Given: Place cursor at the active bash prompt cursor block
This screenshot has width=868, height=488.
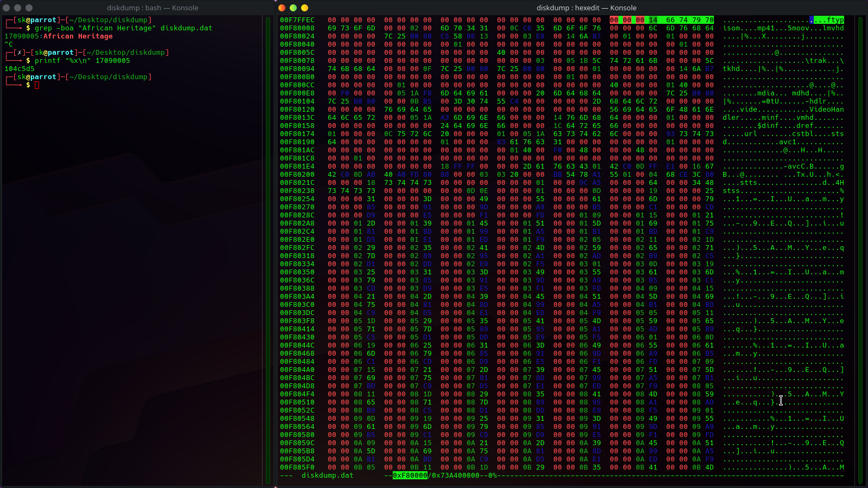Looking at the screenshot, I should [37, 85].
